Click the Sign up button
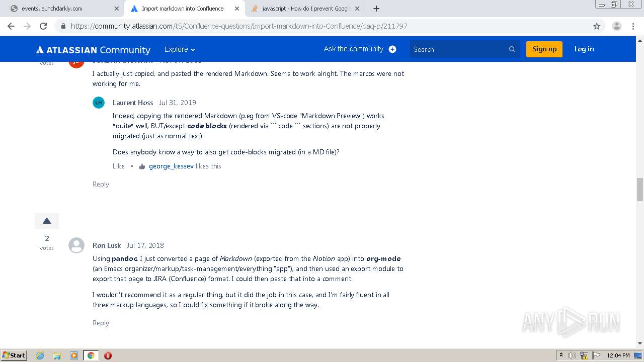This screenshot has height=362, width=644. click(544, 49)
